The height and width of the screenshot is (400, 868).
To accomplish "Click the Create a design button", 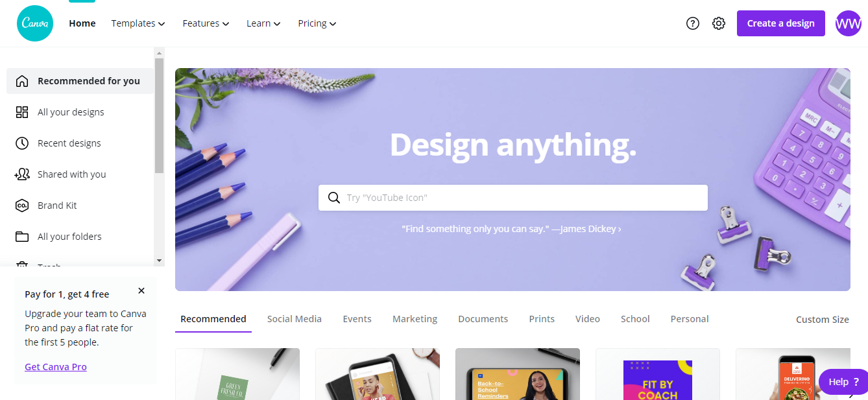I will tap(781, 23).
